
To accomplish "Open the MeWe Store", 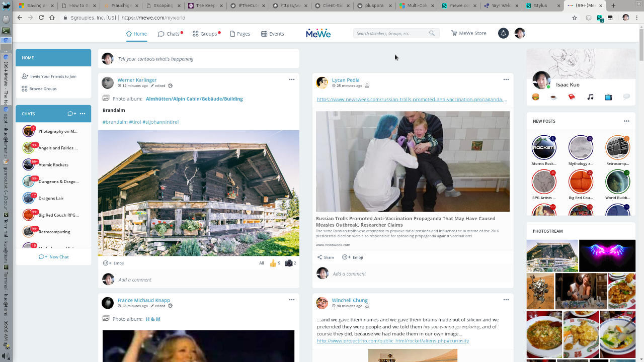I will coord(469,33).
